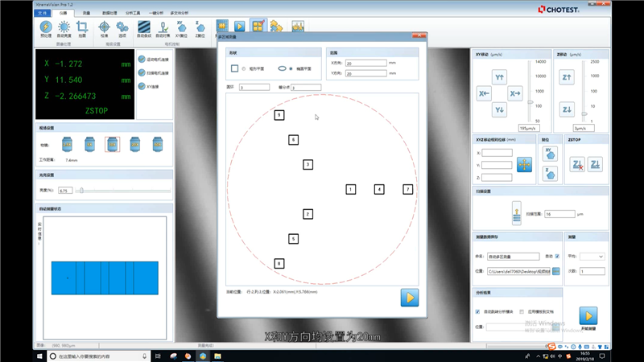The width and height of the screenshot is (644, 362).
Task: Open the 平均 dropdown in measurement panel
Action: point(592,256)
